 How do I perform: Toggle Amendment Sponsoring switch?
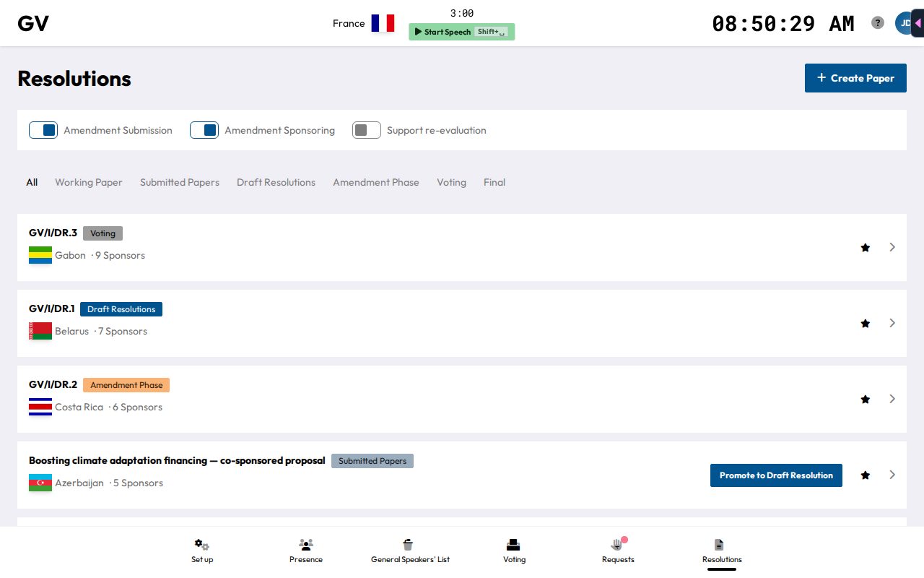pos(204,130)
